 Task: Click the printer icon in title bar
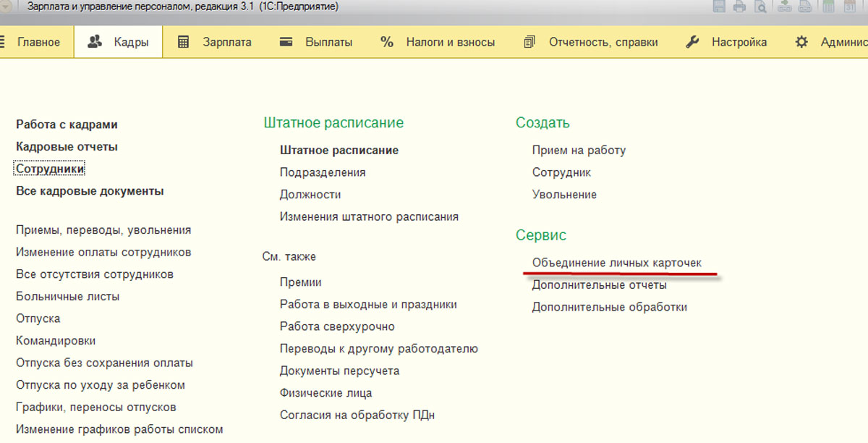pyautogui.click(x=739, y=7)
